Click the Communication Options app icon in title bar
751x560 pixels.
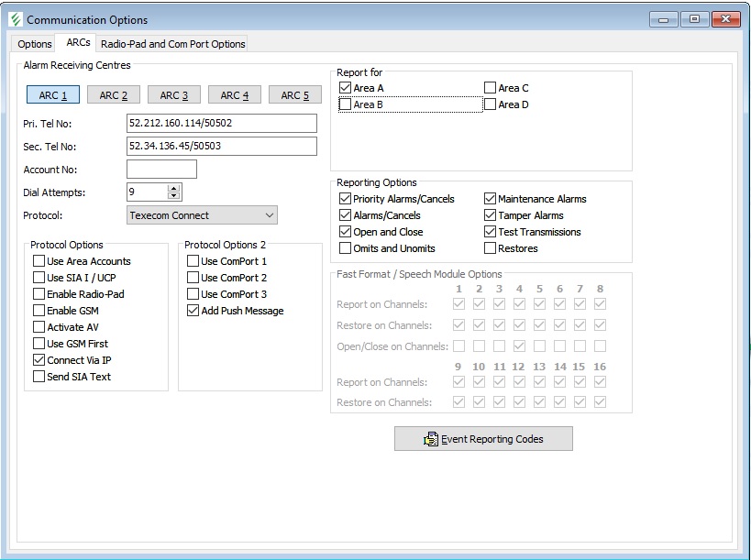[16, 19]
